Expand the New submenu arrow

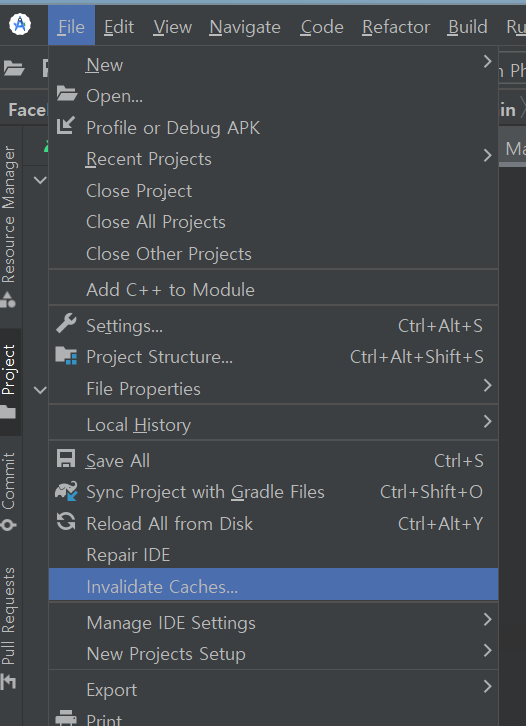487,61
